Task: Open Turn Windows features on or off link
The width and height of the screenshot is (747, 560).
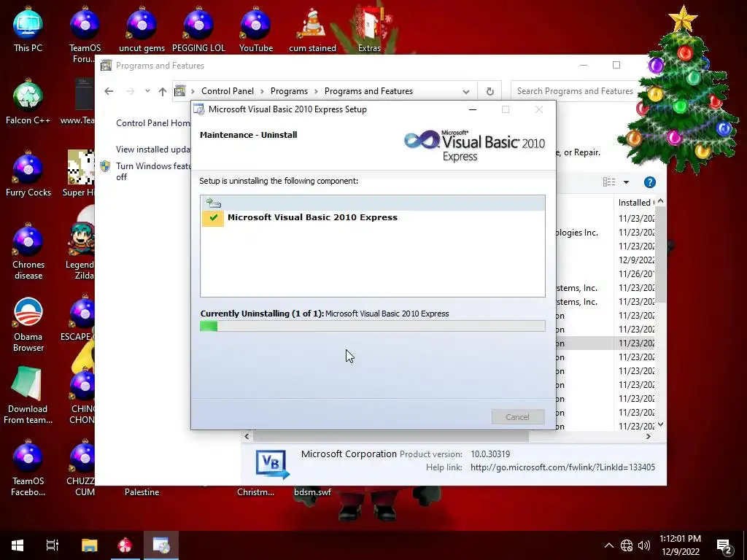Action: [153, 171]
